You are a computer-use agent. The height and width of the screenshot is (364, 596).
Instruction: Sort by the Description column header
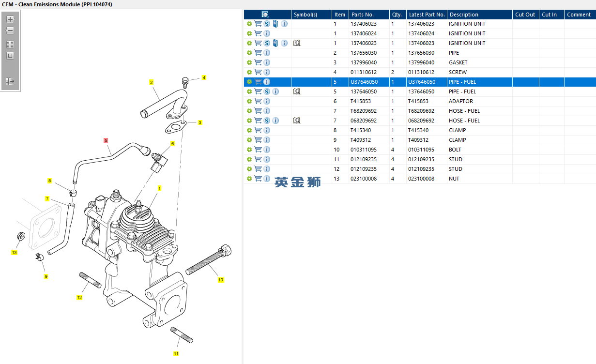point(480,15)
